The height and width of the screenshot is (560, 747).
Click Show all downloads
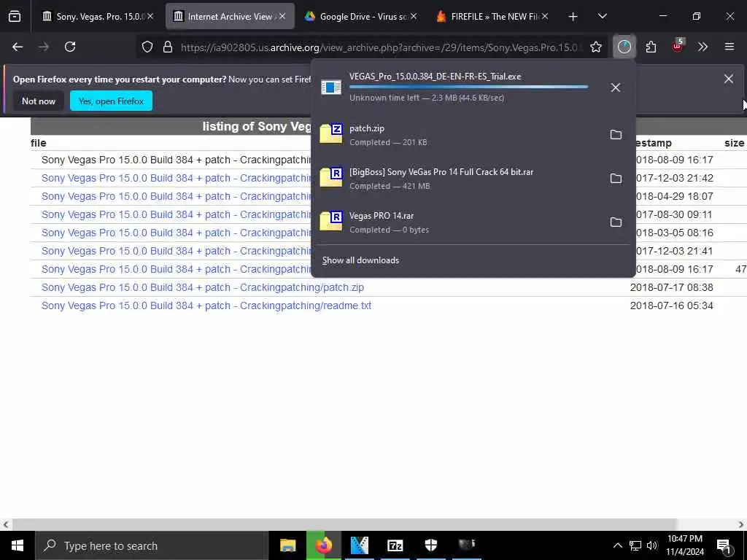click(360, 260)
